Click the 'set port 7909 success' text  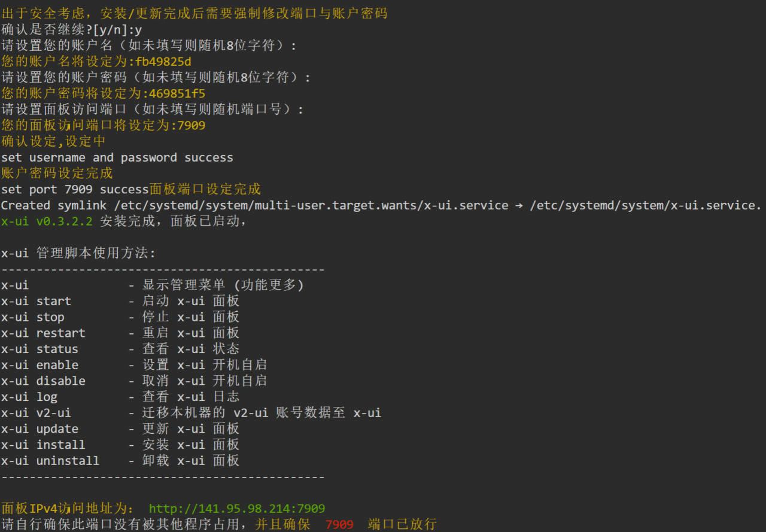coord(75,189)
